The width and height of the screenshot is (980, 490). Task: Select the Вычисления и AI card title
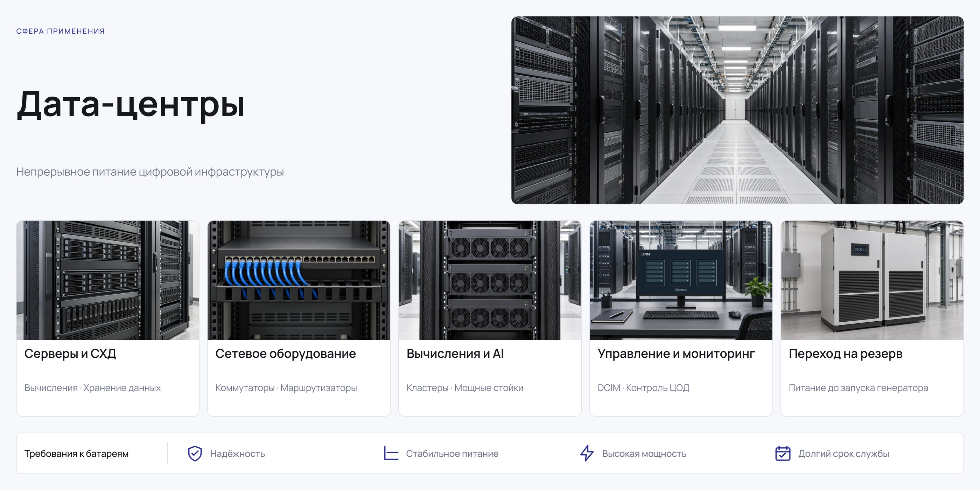tap(455, 354)
